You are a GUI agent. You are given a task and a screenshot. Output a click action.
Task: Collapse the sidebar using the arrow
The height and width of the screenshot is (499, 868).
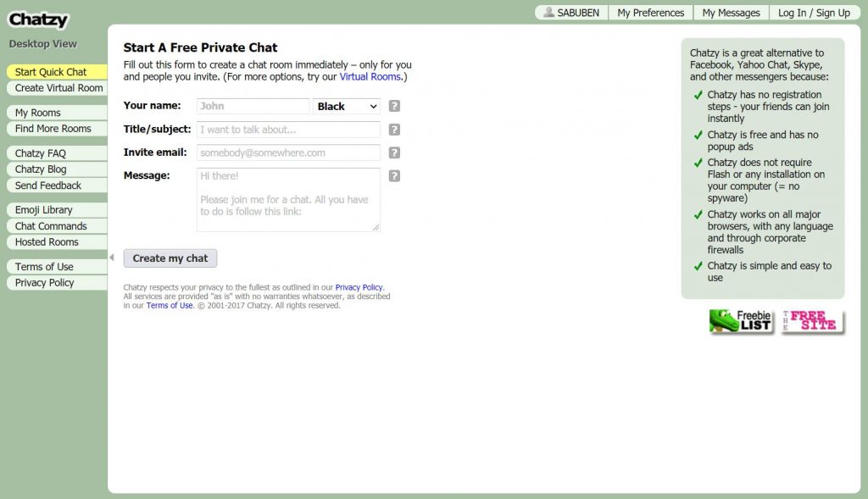[x=111, y=258]
